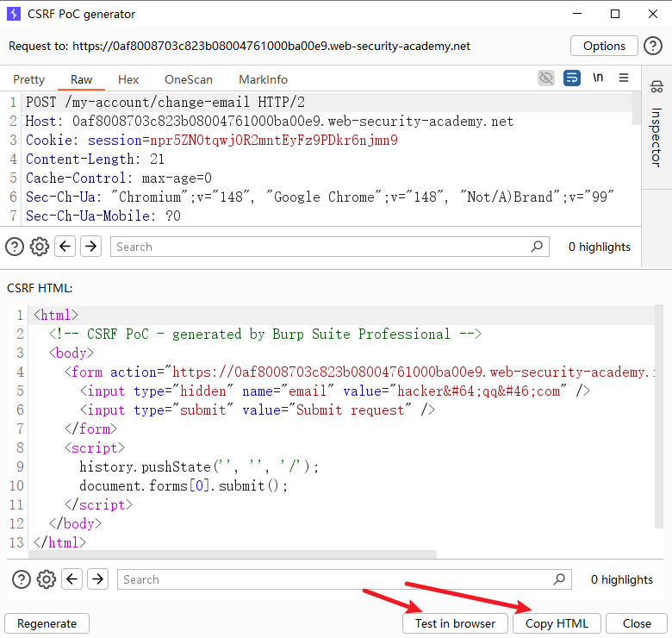The width and height of the screenshot is (672, 638).
Task: Close the window with the title bar X
Action: [653, 14]
